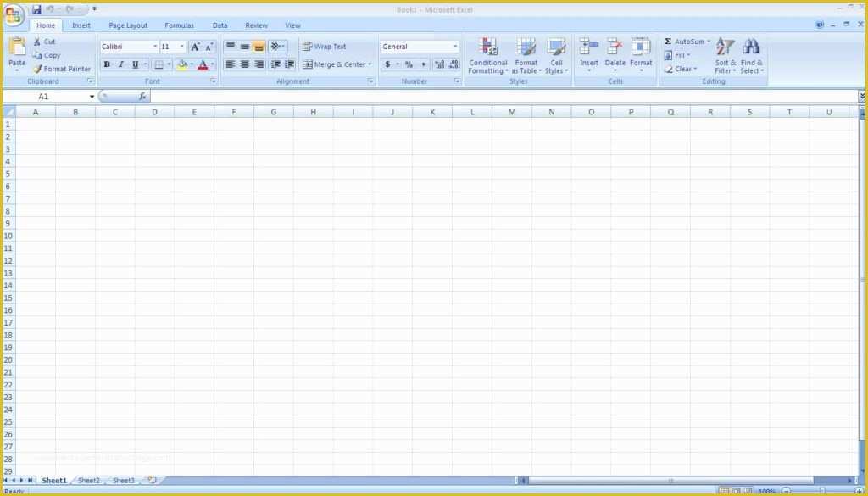Click the Insert Function fx icon
868x496 pixels.
click(142, 97)
